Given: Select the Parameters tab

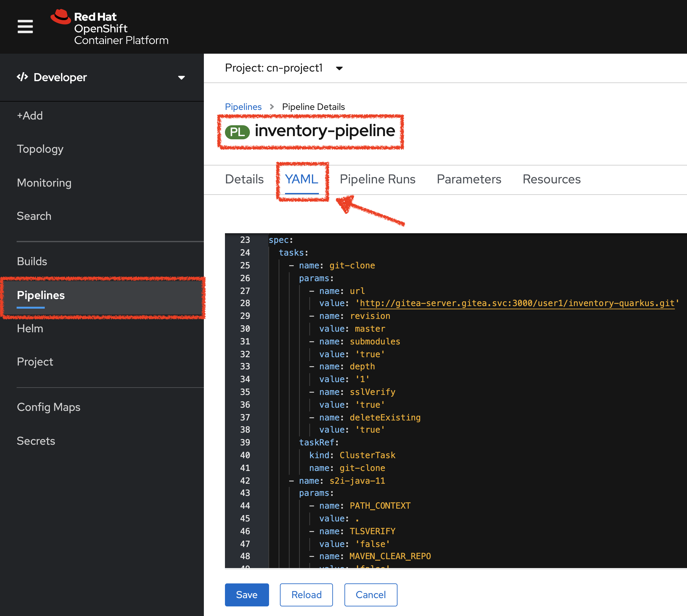Looking at the screenshot, I should pos(470,179).
